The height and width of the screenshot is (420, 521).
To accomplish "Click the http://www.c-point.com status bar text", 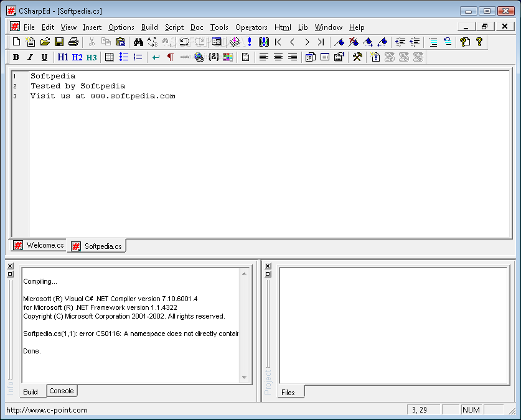I will pyautogui.click(x=47, y=409).
